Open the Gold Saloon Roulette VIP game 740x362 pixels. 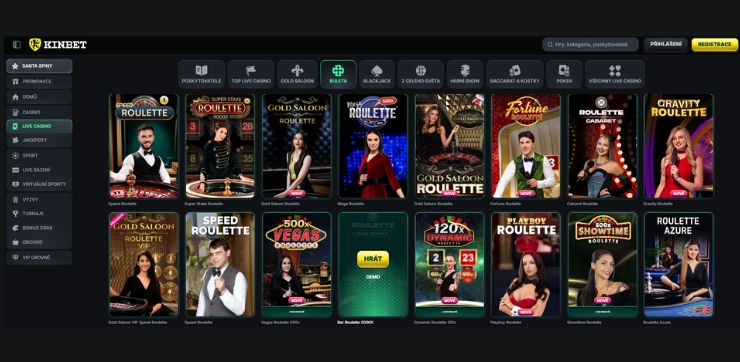pos(143,264)
